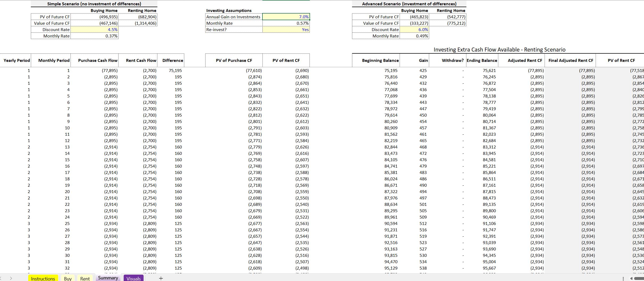Add a new worksheet with the plus icon

(161, 278)
